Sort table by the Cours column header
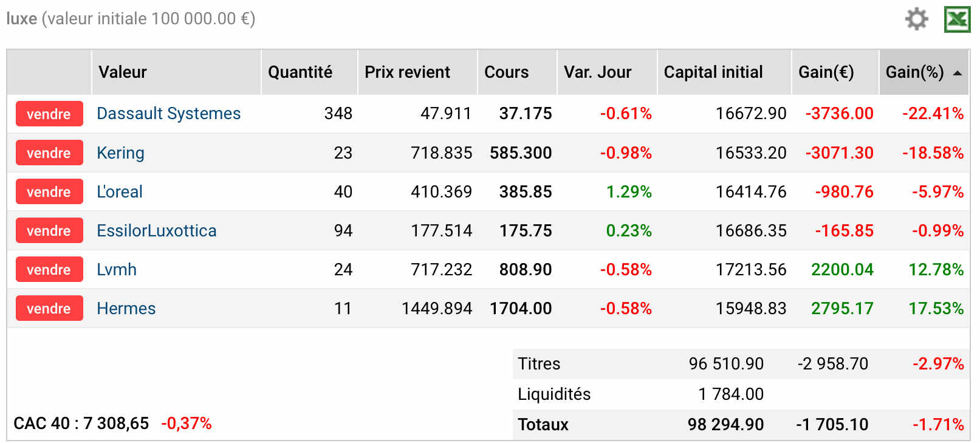980x443 pixels. 517,72
